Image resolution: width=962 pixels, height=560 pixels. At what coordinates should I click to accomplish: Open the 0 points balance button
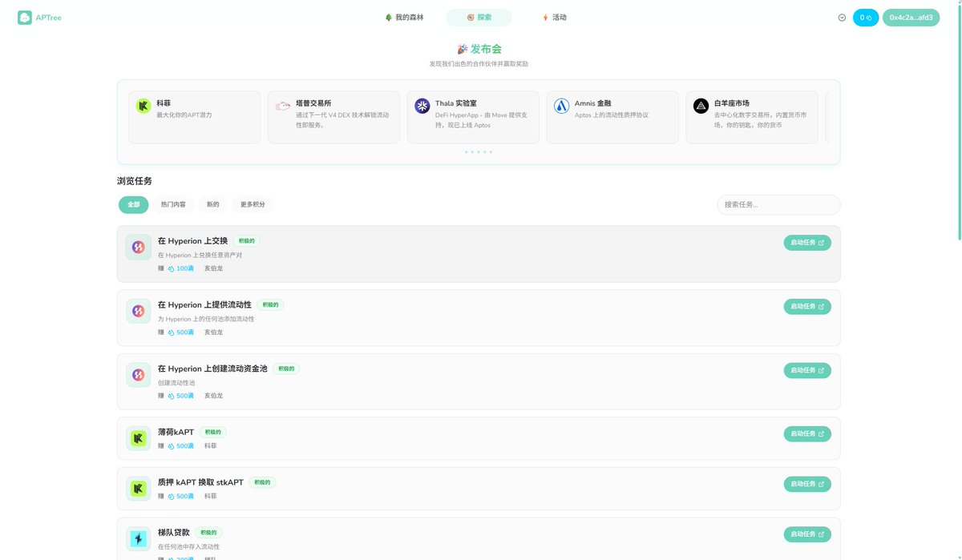point(866,18)
